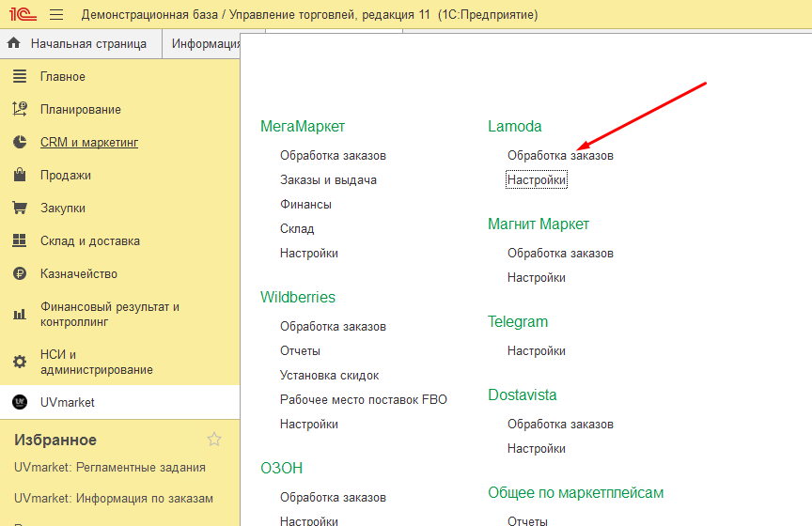812x526 pixels.
Task: Open ОЗОН Настройки
Action: (x=308, y=520)
